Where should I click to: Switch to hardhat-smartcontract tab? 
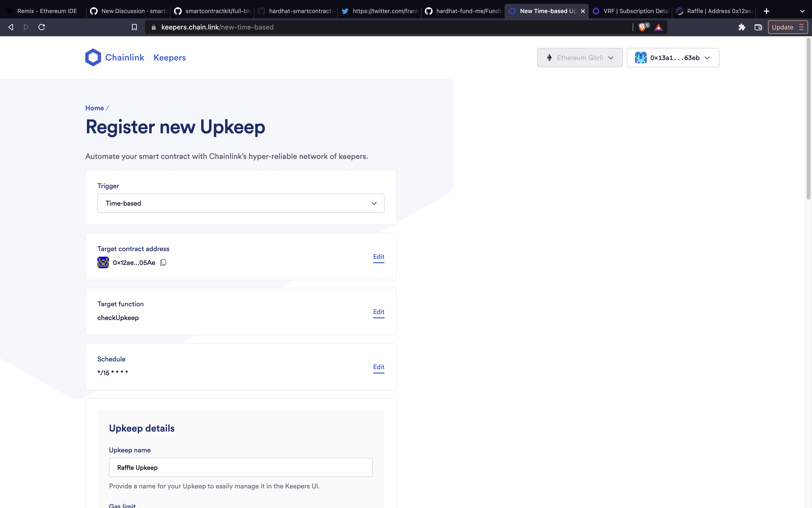[x=296, y=11]
